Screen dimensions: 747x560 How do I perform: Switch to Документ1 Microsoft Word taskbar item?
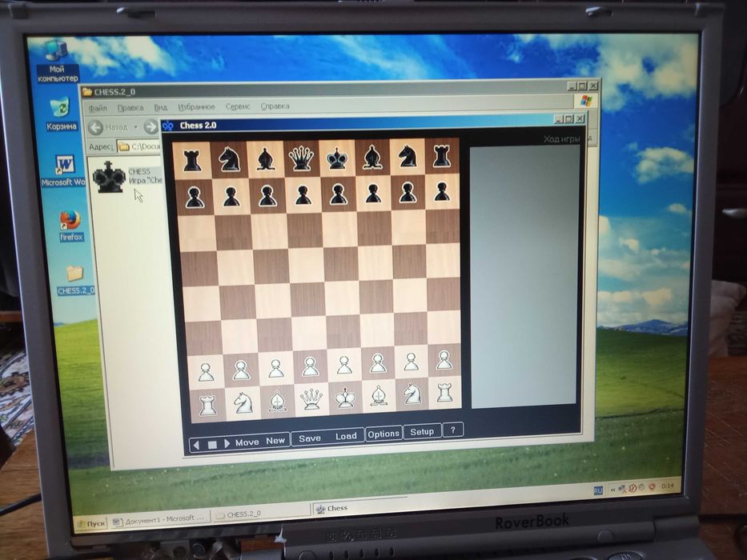(159, 520)
